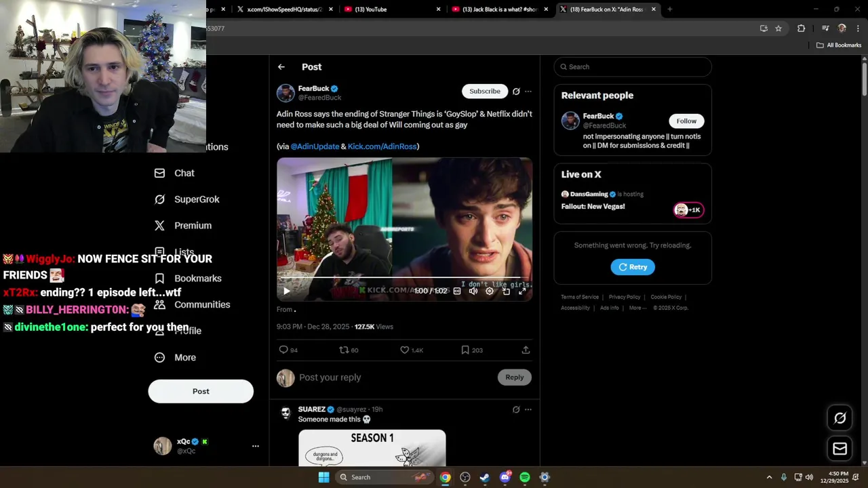Viewport: 868px width, 488px height.
Task: Click the X Search box
Action: point(633,67)
